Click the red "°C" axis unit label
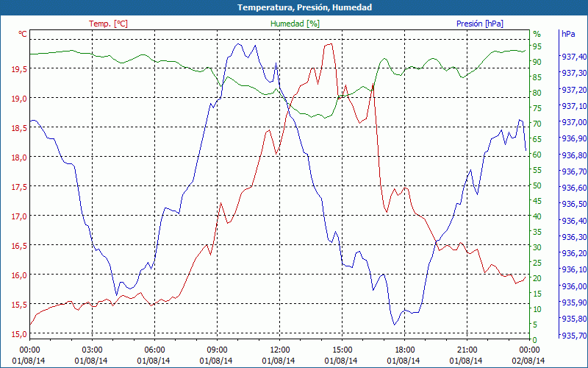This screenshot has height=368, width=588. point(23,34)
